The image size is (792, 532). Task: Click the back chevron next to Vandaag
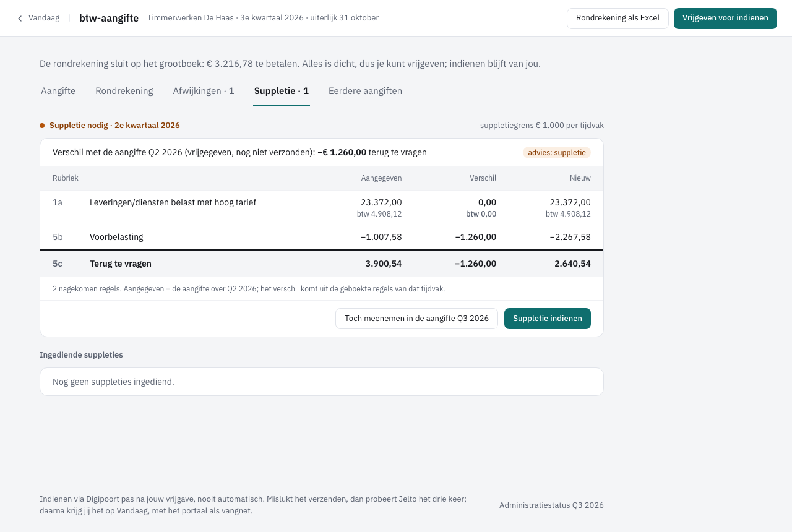20,19
